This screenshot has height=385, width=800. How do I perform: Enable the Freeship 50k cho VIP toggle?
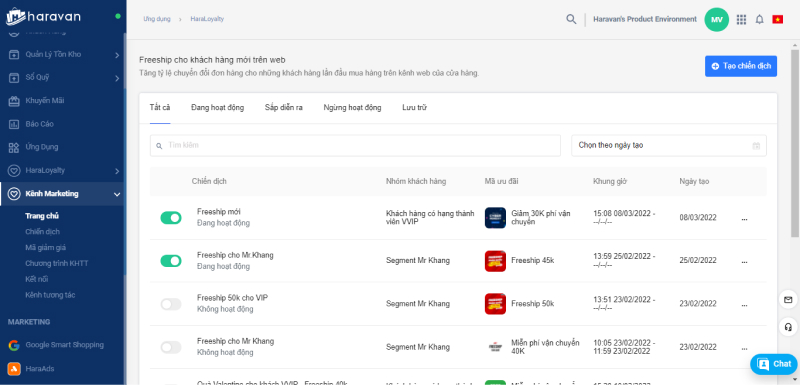coord(171,304)
